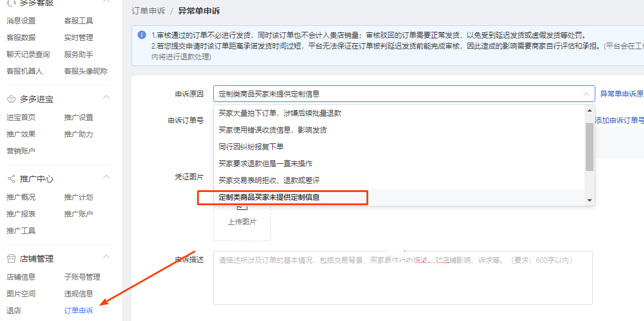Open 订单申诉 in the sidebar

(x=79, y=310)
